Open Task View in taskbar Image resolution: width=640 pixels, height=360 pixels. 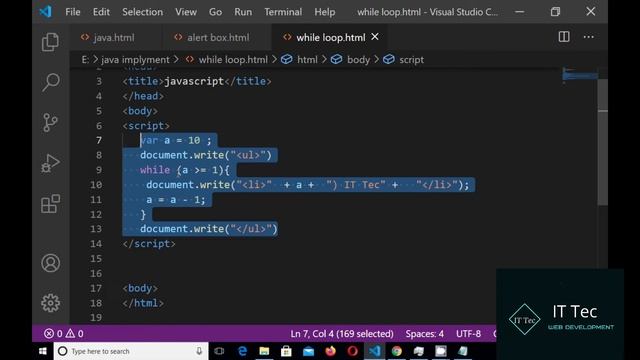point(219,351)
